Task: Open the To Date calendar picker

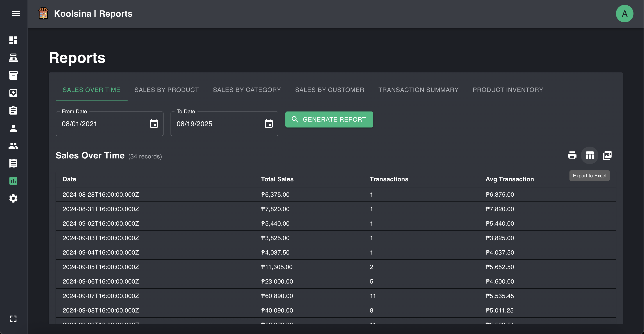Action: (x=269, y=123)
